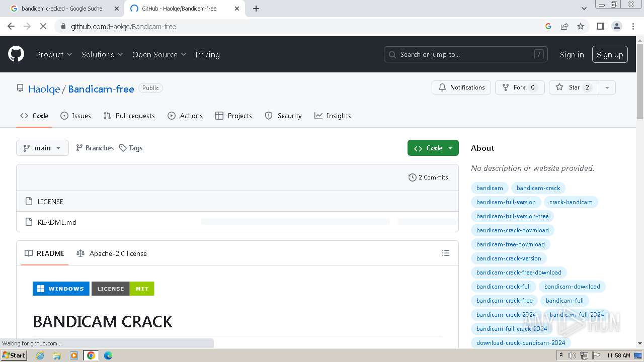644x362 pixels.
Task: Open the main branch selector
Action: tap(42, 148)
